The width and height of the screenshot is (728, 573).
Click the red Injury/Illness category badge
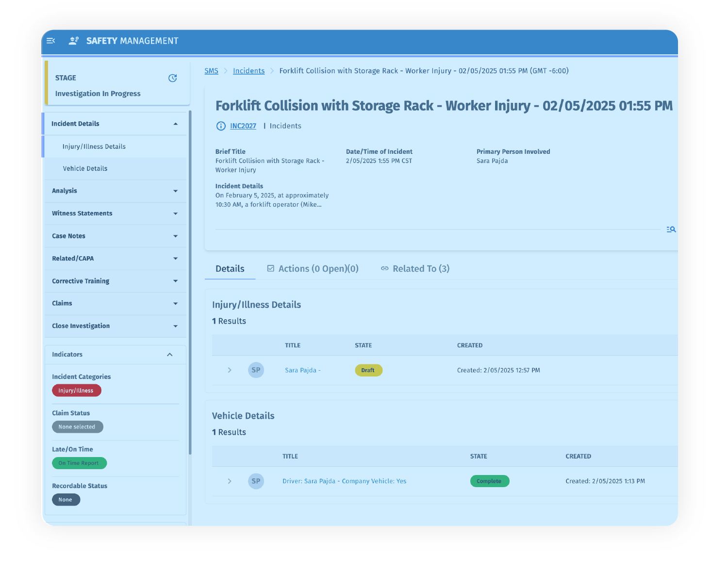point(76,391)
